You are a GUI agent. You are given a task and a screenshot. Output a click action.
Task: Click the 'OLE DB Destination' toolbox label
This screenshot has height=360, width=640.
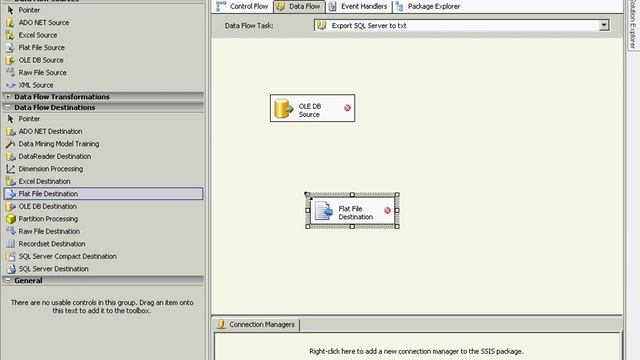[x=48, y=206]
